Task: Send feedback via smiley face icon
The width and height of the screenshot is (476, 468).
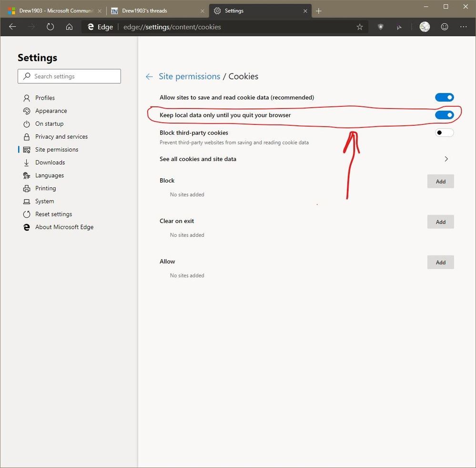Action: tap(445, 27)
